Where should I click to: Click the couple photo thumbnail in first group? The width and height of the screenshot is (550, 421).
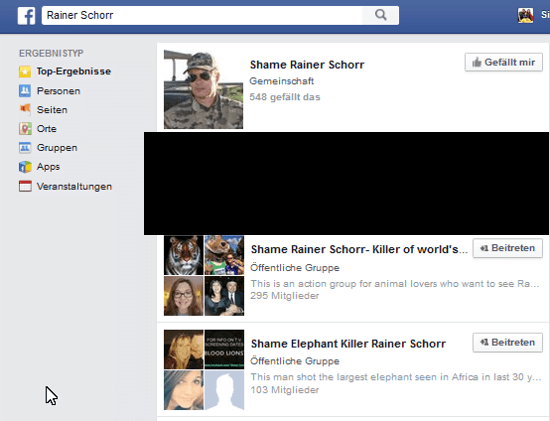(224, 296)
